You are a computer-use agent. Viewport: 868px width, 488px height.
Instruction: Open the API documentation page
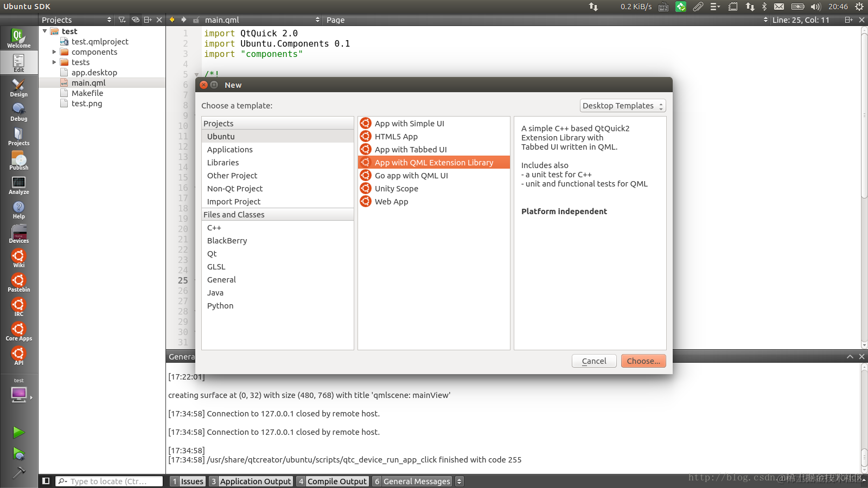[18, 356]
